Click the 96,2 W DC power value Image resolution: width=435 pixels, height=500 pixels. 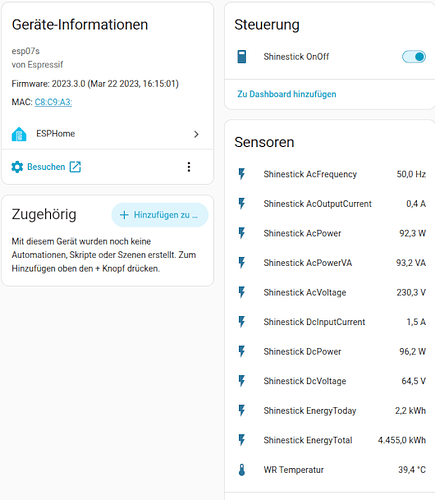[x=412, y=351]
